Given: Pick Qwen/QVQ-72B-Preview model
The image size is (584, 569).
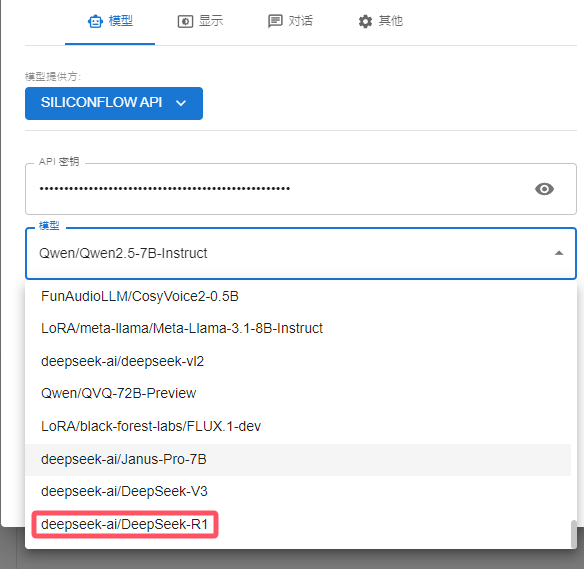Looking at the screenshot, I should click(298, 393).
